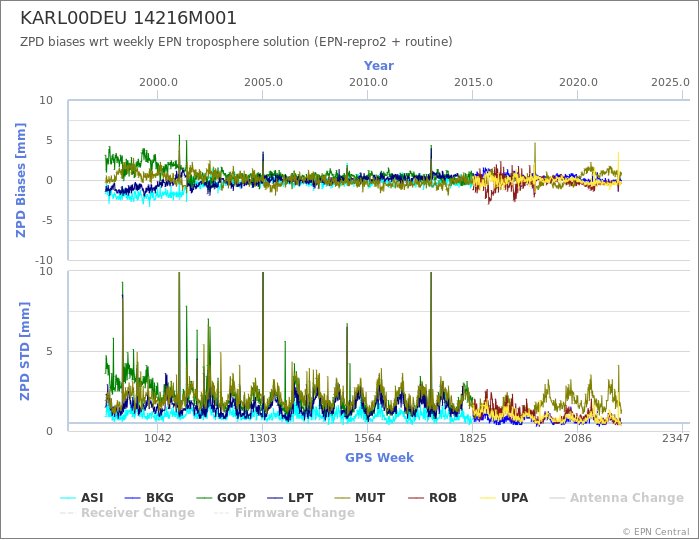
Task: Click the 2015.0 year tick label
Action: tap(473, 83)
